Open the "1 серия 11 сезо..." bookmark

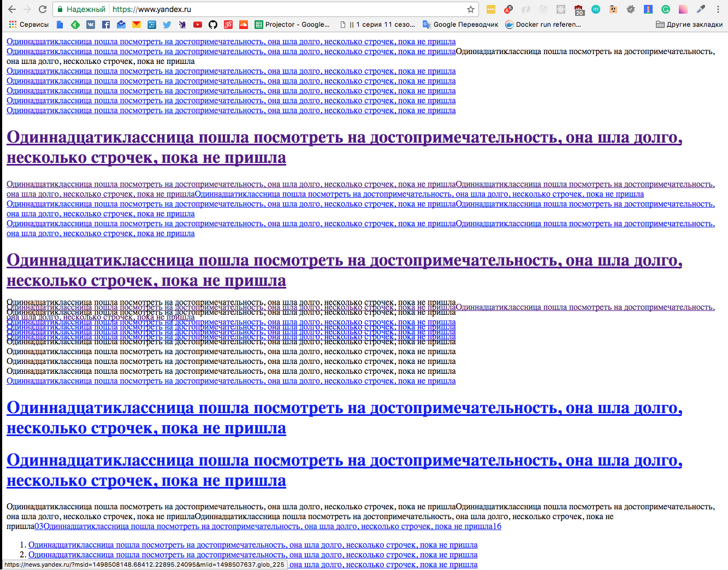coord(377,25)
